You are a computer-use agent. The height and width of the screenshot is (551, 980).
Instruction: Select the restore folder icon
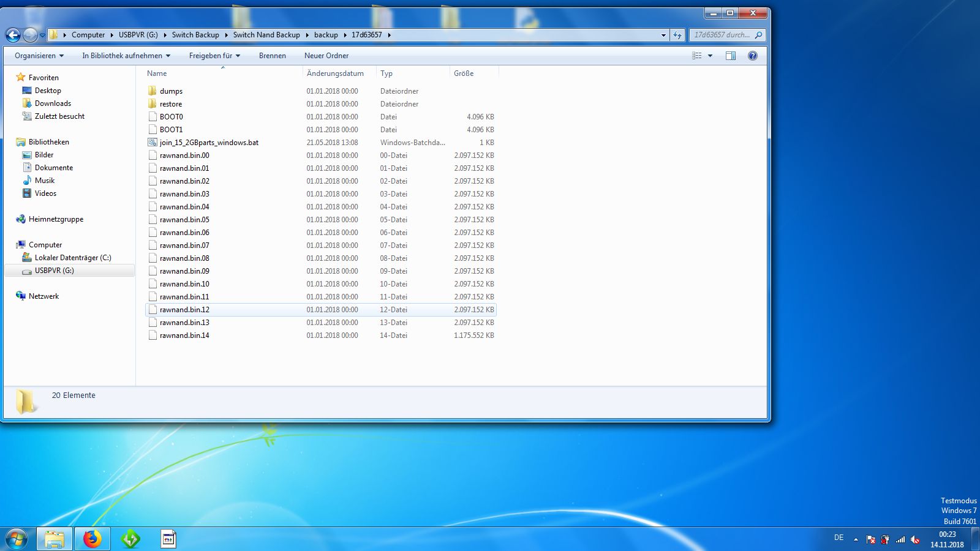click(153, 103)
